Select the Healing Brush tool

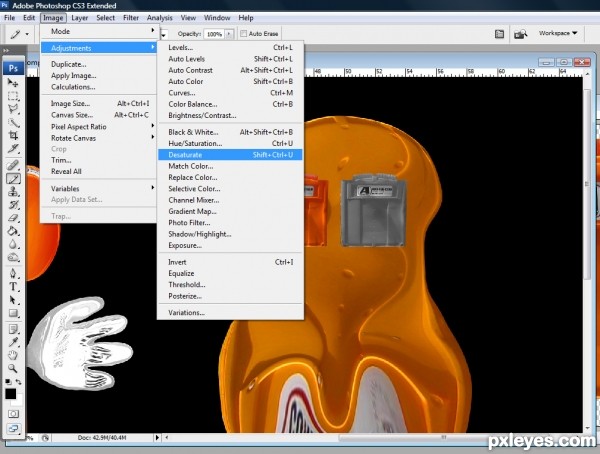pos(13,165)
